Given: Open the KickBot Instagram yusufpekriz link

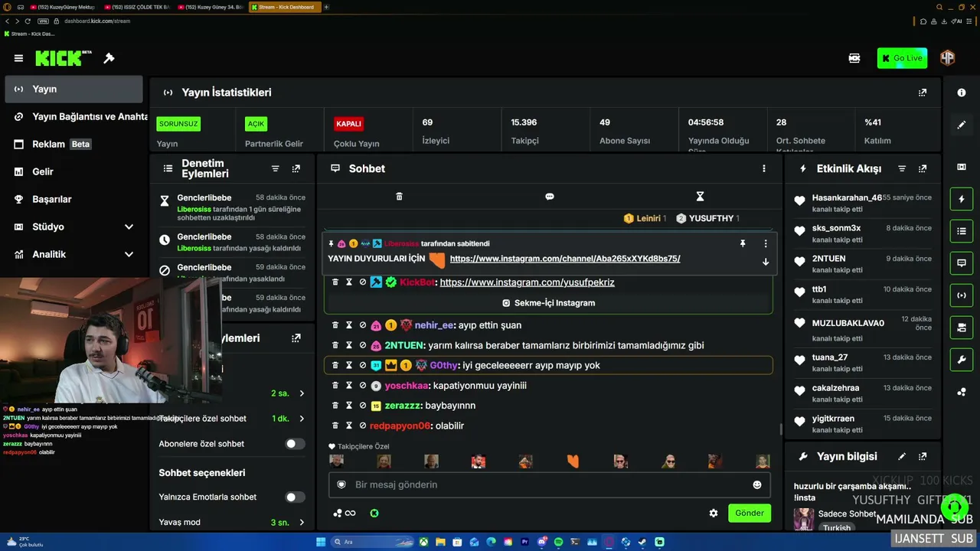Looking at the screenshot, I should [x=528, y=282].
